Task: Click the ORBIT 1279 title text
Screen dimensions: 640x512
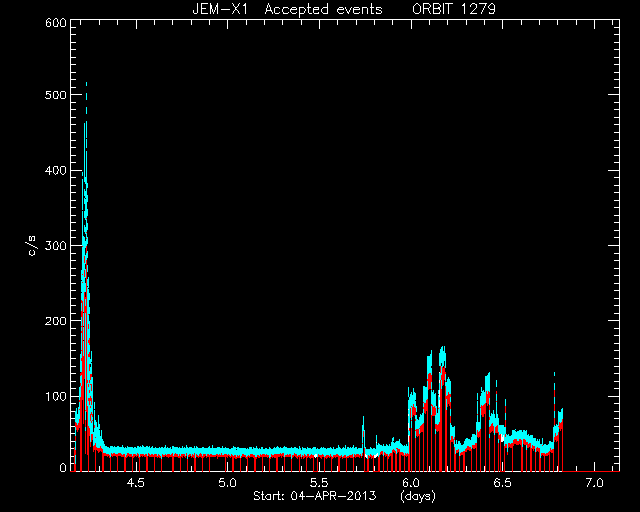Action: tap(454, 9)
